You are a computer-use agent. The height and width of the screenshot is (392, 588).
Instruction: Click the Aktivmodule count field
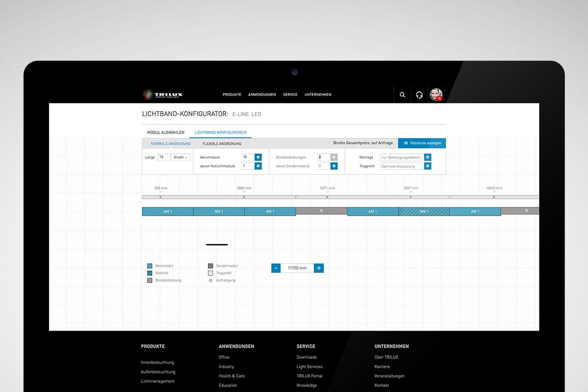[x=248, y=157]
